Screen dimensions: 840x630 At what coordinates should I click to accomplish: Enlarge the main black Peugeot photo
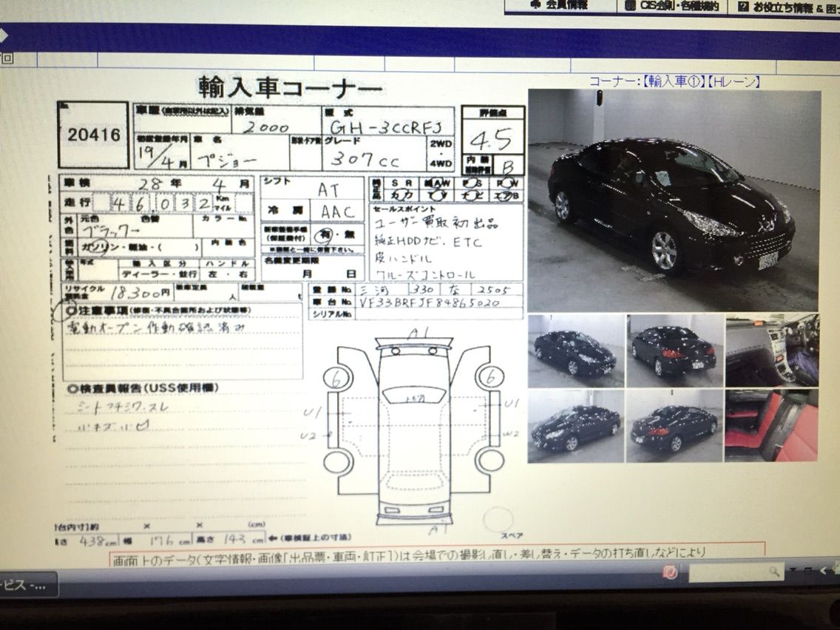coord(674,200)
